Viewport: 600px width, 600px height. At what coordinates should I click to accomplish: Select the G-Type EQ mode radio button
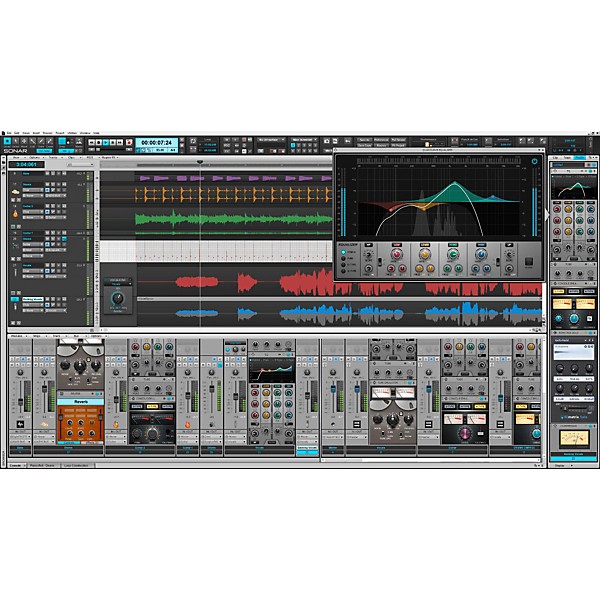point(343,271)
